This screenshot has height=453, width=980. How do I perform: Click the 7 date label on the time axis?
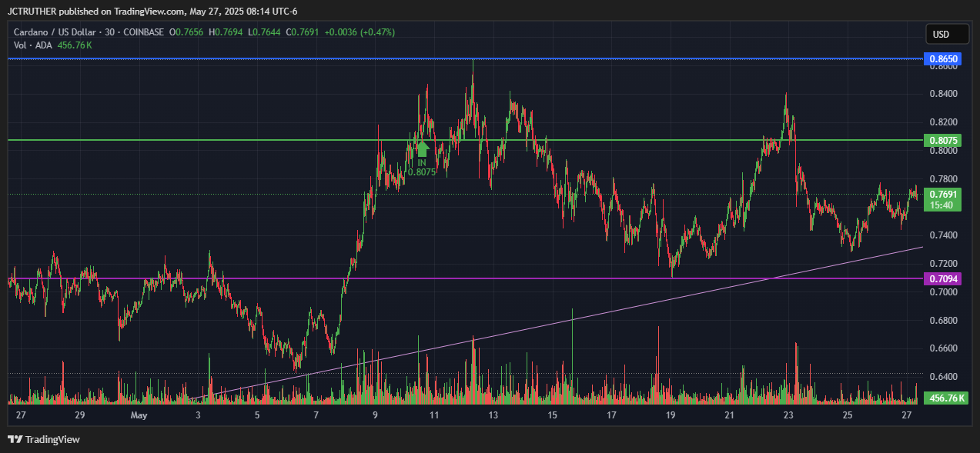(316, 415)
